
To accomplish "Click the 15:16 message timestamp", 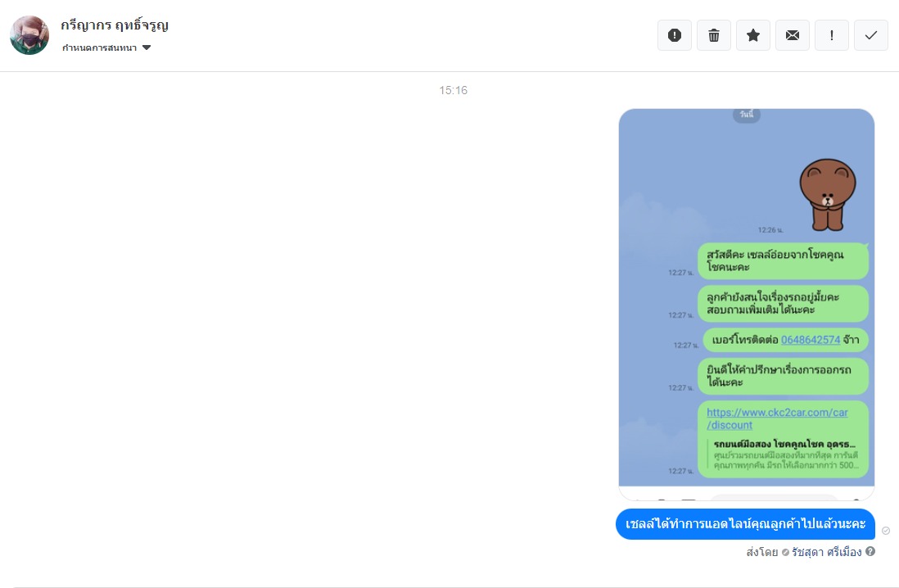I will pyautogui.click(x=453, y=90).
